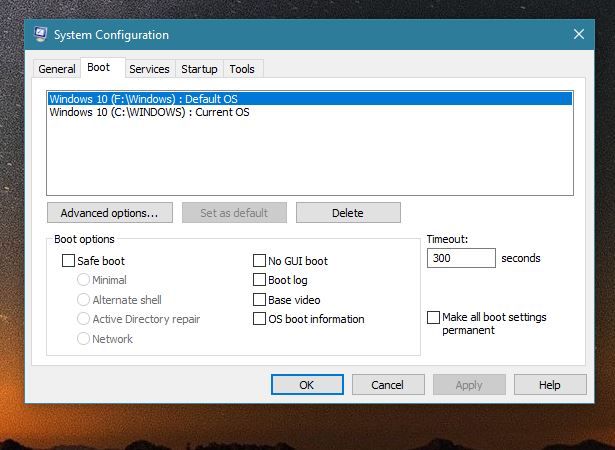Check Make all boot settings permanent
This screenshot has height=450, width=615.
point(433,317)
